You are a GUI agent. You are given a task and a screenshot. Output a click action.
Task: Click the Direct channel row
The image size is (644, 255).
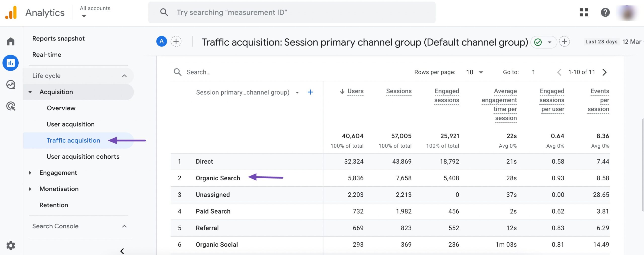pos(390,161)
